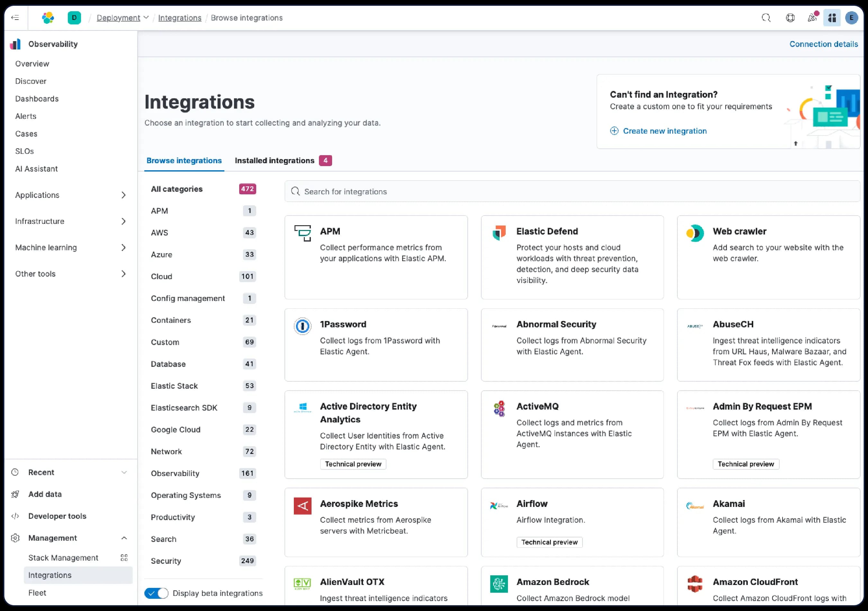Click the Management gear icon
The image size is (868, 611).
tap(15, 538)
